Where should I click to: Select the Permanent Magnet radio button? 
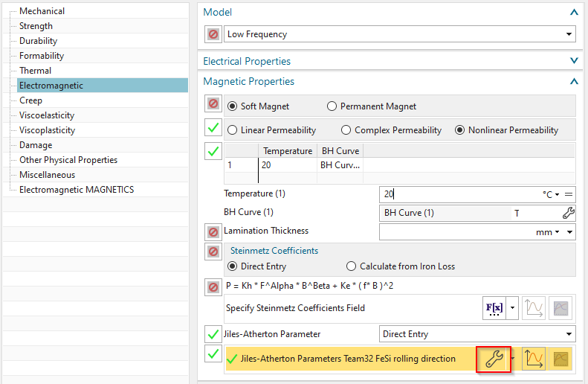point(332,106)
